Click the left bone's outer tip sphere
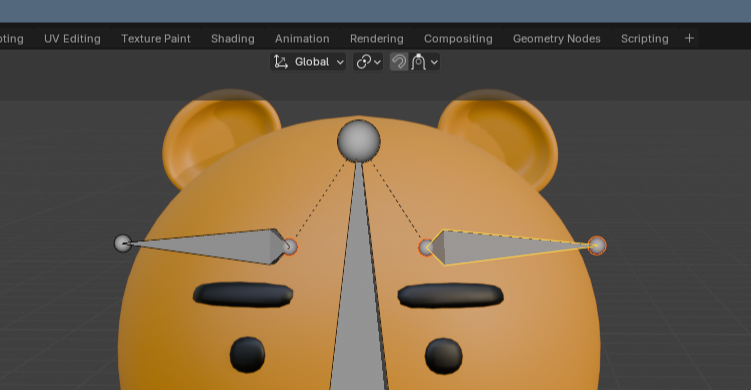 123,243
